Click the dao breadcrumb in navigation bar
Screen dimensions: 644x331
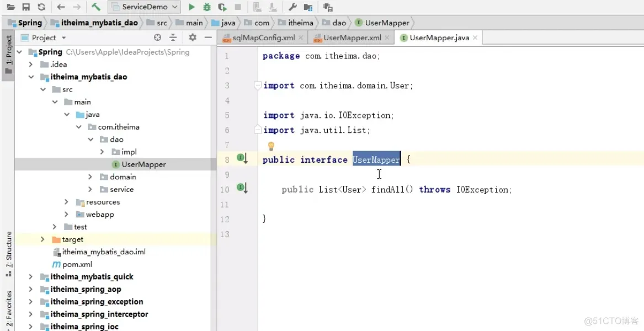point(334,23)
